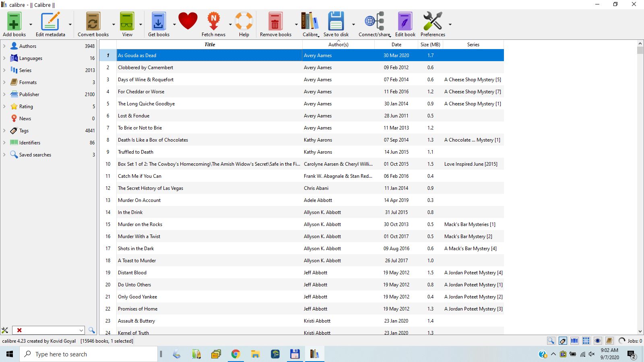Expand the Tags category arrow
644x362 pixels.
(x=4, y=131)
